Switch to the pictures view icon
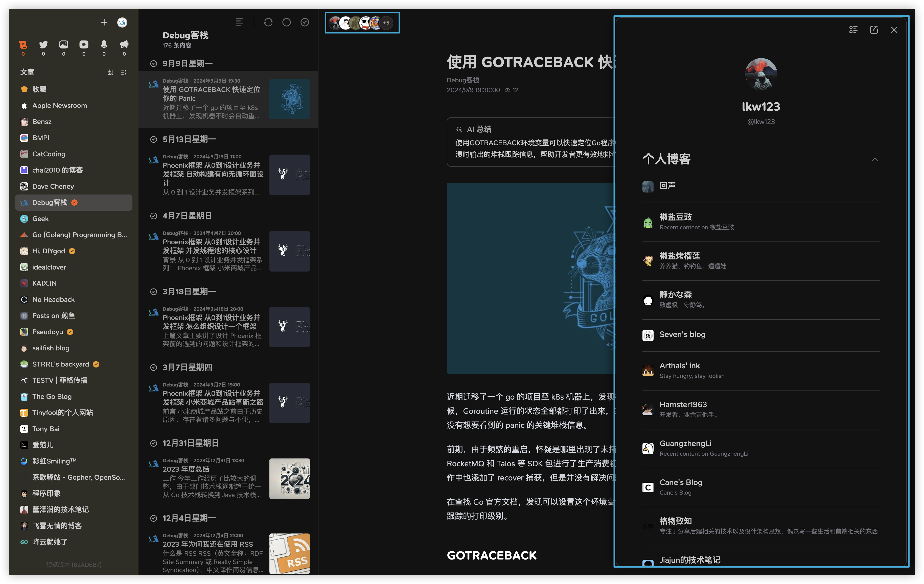924x584 pixels. tap(64, 44)
